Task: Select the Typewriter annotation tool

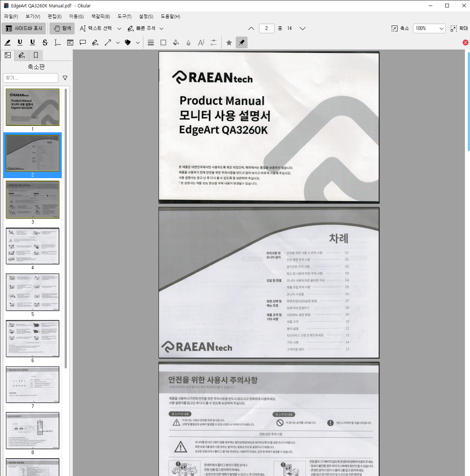Action: 58,42
